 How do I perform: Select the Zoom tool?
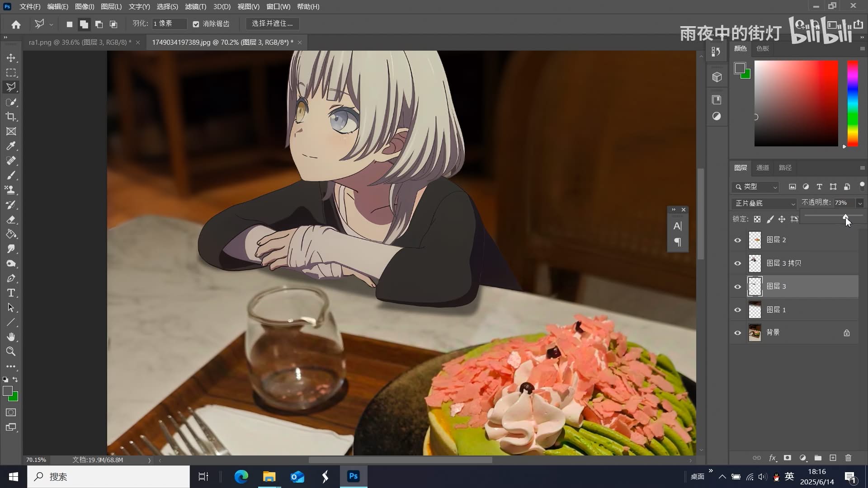pos(11,352)
